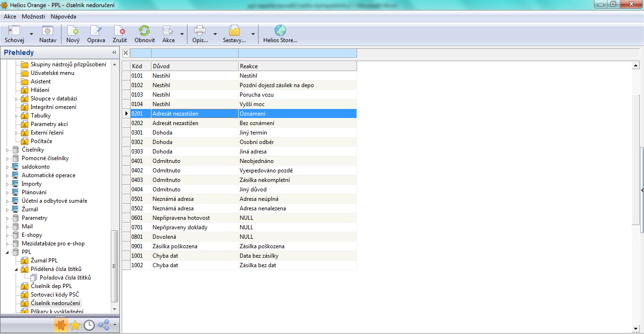Open the Možnosti menu
This screenshot has width=644, height=334.
click(x=34, y=17)
